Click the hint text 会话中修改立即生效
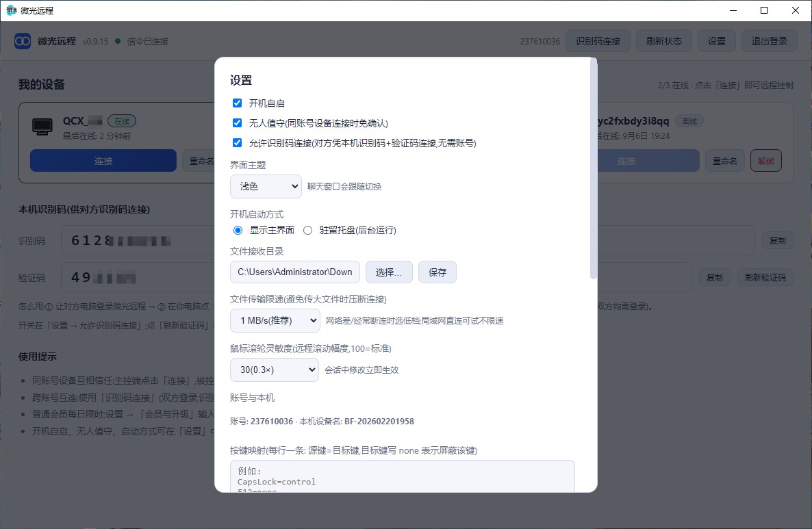This screenshot has width=812, height=529. [361, 370]
